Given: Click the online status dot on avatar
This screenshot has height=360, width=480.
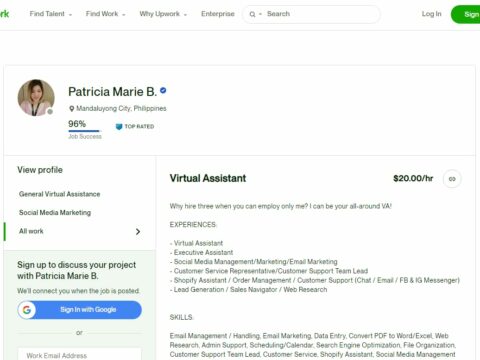Looking at the screenshot, I should pos(50,112).
